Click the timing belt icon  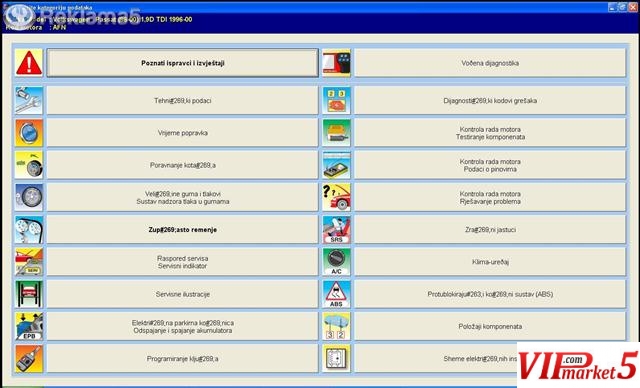[29, 230]
